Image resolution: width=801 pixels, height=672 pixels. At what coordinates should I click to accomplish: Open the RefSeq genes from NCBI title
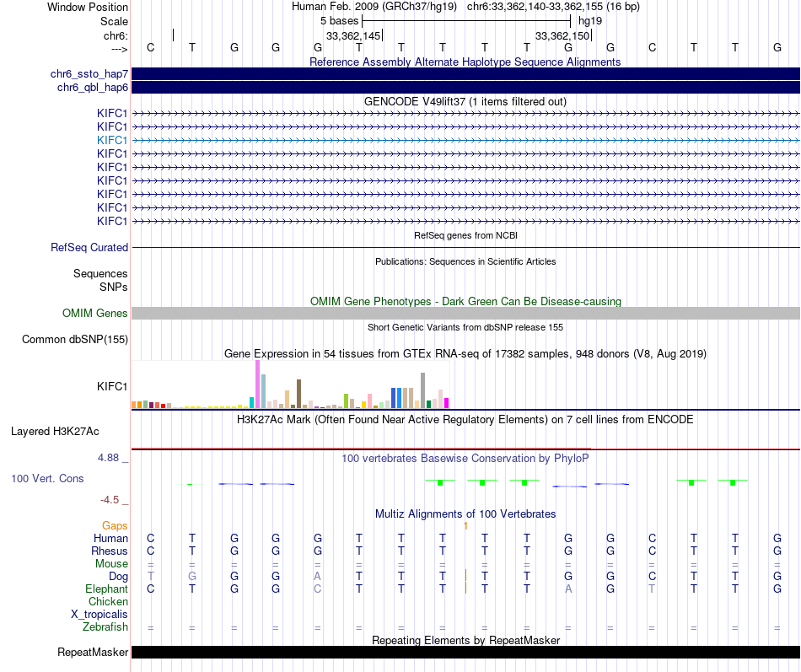point(465,235)
